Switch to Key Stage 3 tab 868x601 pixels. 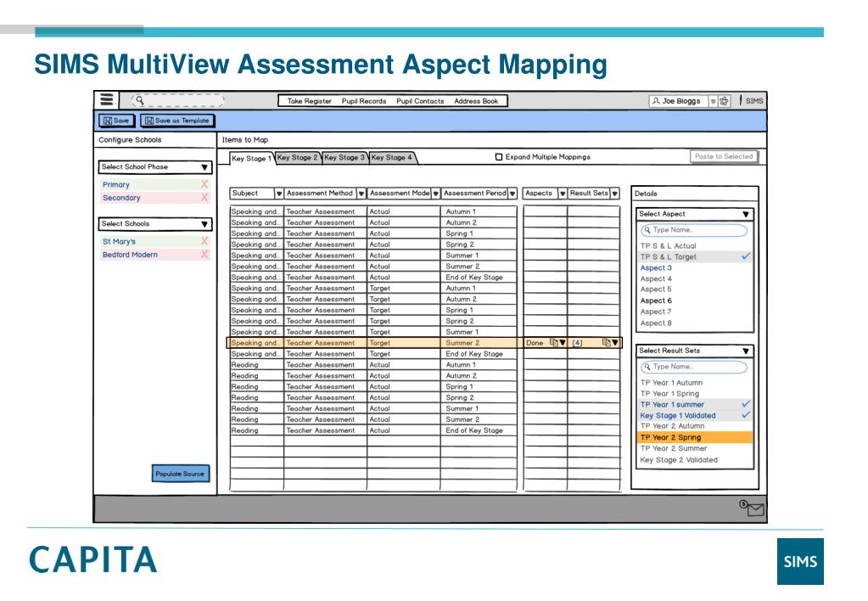pos(344,157)
